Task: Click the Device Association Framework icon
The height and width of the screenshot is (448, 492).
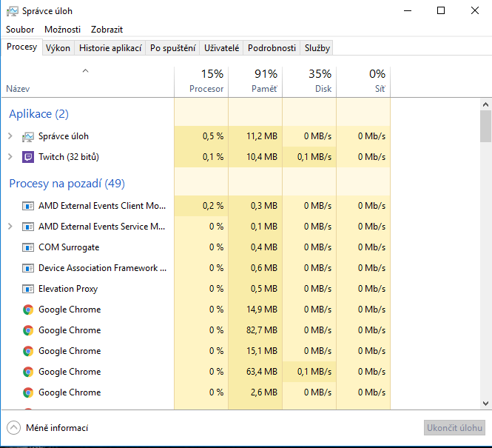Action: click(x=28, y=268)
